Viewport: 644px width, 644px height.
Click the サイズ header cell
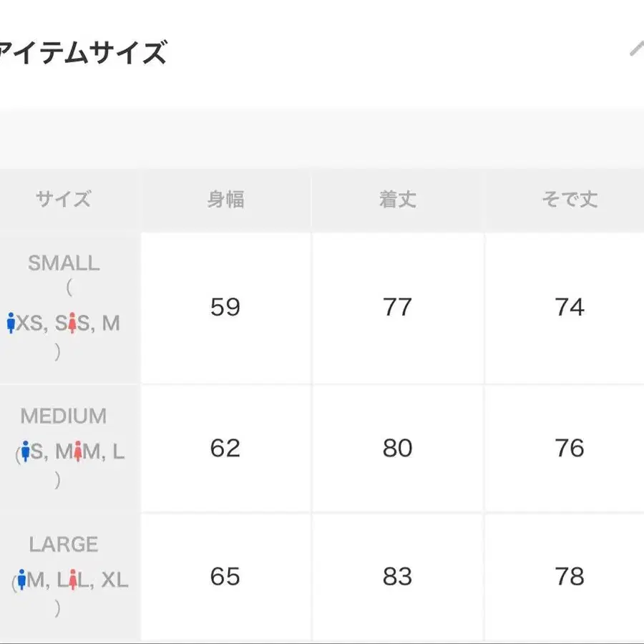[x=63, y=200]
